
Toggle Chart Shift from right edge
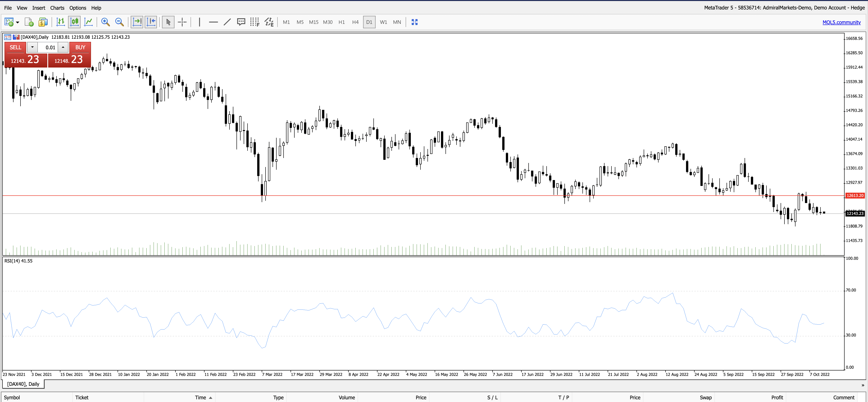151,22
